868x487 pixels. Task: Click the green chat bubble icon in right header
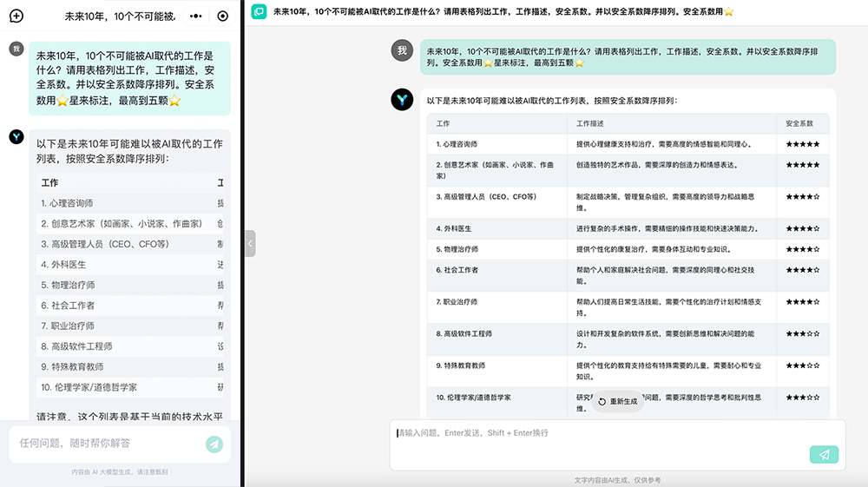[x=258, y=11]
